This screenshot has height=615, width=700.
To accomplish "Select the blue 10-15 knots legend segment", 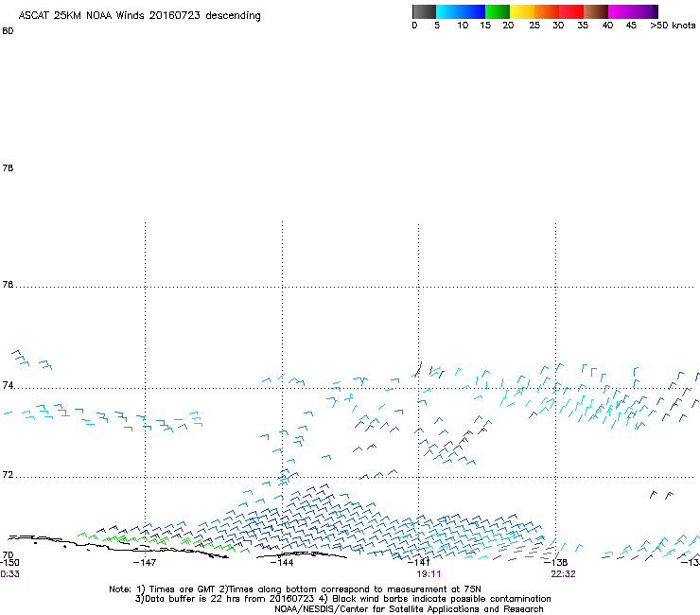I will (x=473, y=11).
